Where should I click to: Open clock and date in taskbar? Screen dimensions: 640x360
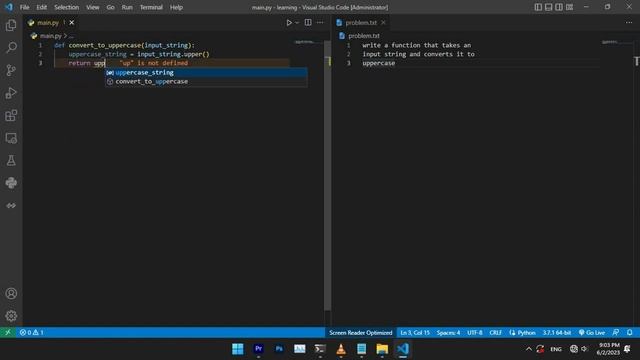click(x=609, y=349)
